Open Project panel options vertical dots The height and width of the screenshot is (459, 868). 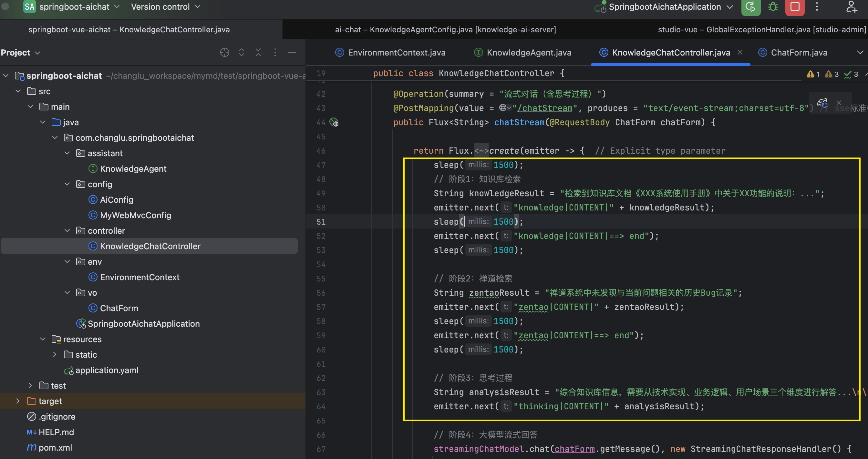click(x=275, y=53)
